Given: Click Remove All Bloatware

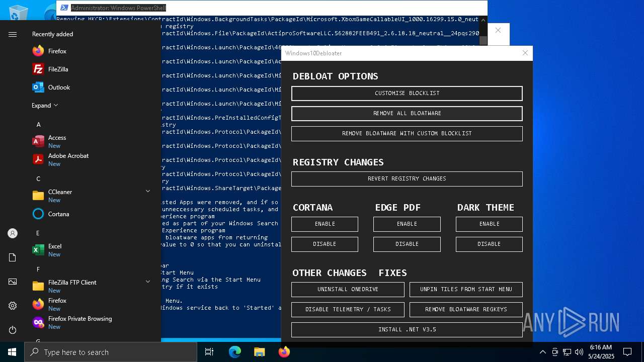Looking at the screenshot, I should tap(407, 114).
